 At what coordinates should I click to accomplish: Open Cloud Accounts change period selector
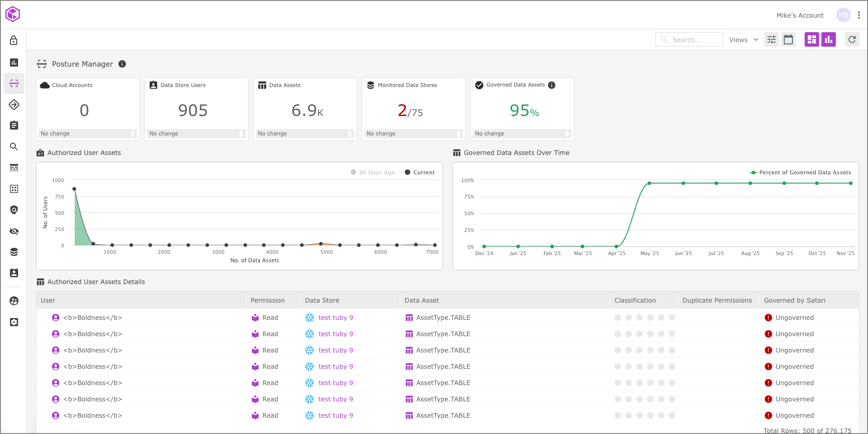(88, 134)
